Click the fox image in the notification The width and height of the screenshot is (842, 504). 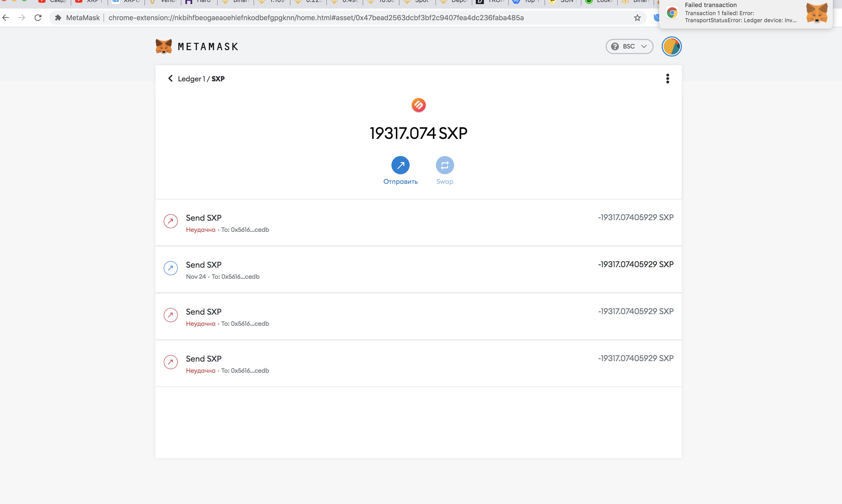click(816, 13)
